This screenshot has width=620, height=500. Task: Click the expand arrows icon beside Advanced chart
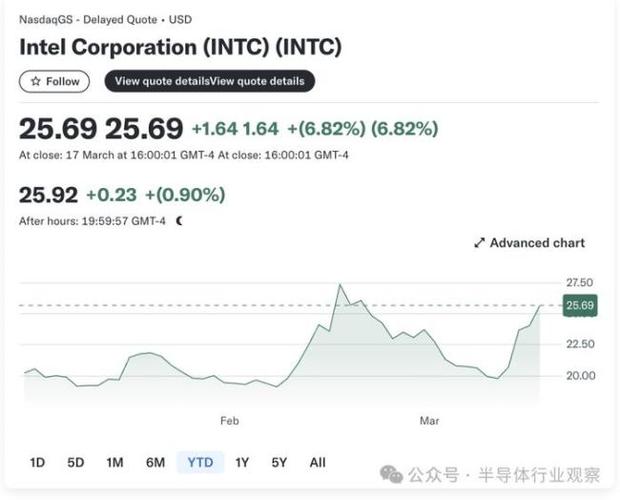(x=479, y=243)
